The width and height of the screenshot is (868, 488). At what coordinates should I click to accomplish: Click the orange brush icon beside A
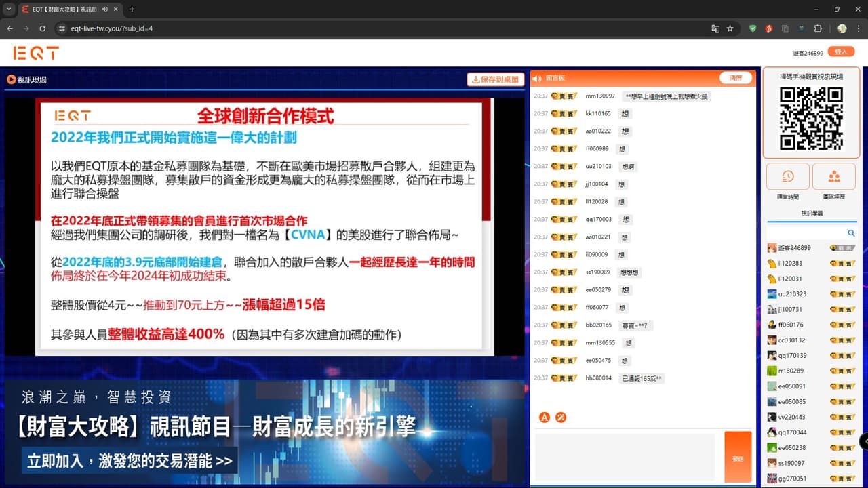pyautogui.click(x=561, y=418)
